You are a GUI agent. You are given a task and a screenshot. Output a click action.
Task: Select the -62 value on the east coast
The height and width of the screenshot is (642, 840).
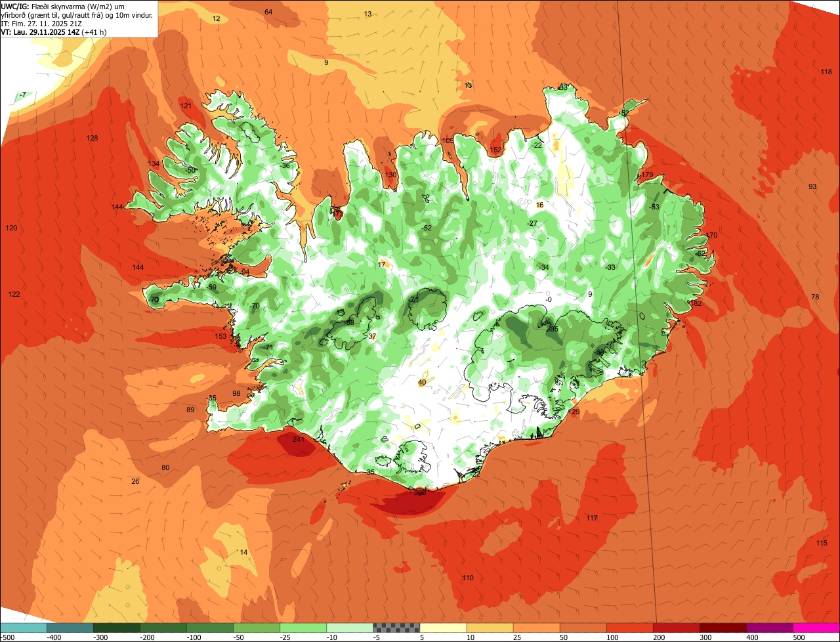[700, 253]
